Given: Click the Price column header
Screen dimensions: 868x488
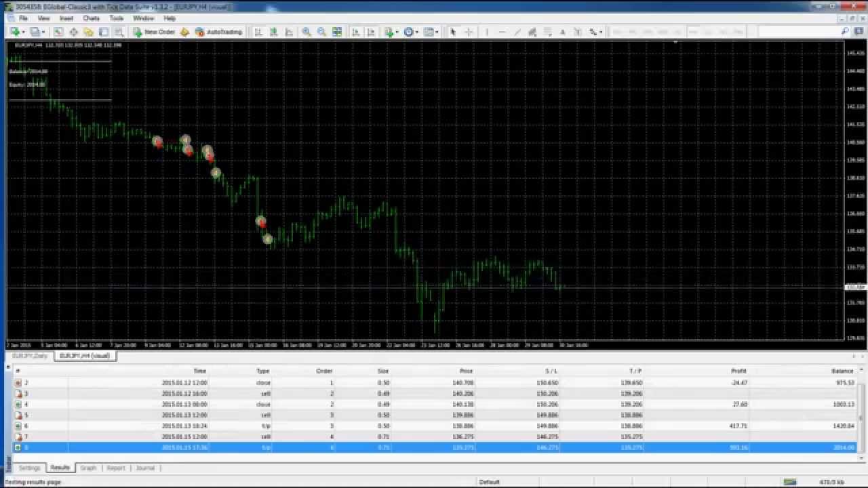Looking at the screenshot, I should pyautogui.click(x=466, y=371).
